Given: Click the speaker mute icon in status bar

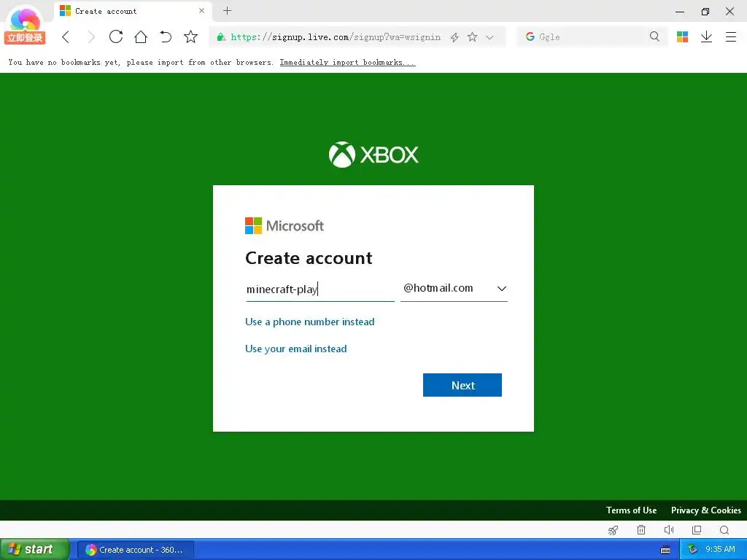Looking at the screenshot, I should pyautogui.click(x=669, y=529).
